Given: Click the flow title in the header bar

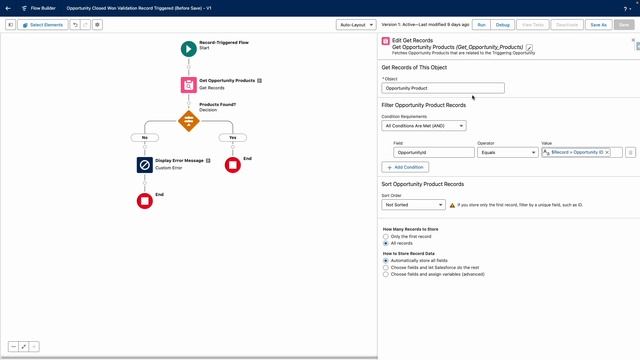Looking at the screenshot, I should click(139, 8).
